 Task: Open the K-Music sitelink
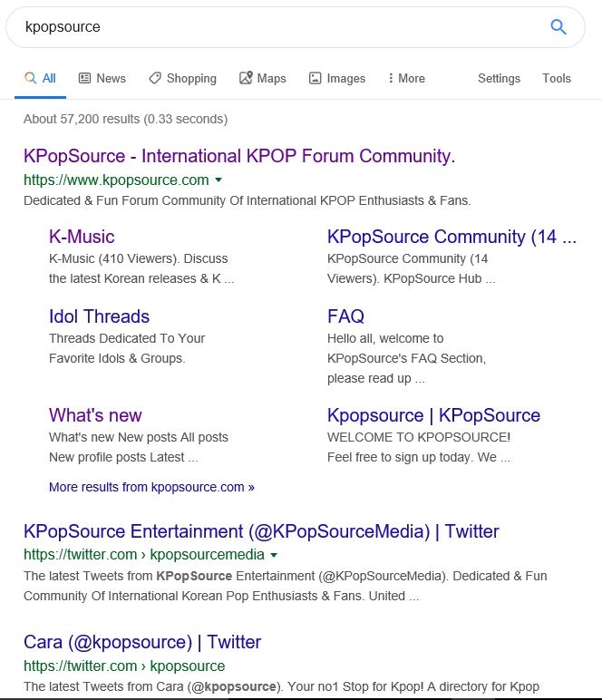click(x=82, y=237)
